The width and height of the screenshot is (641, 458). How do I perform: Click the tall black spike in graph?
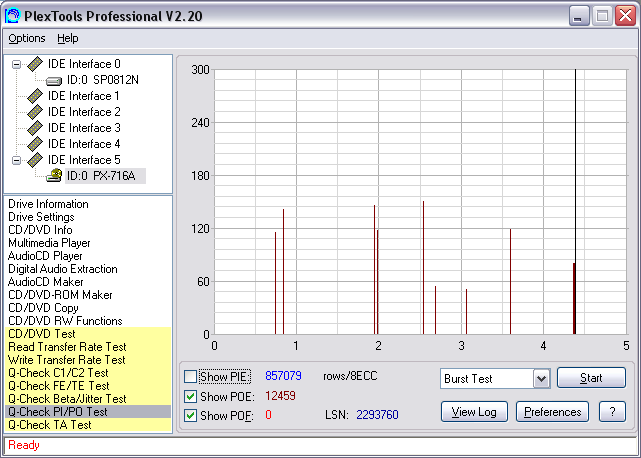click(575, 202)
